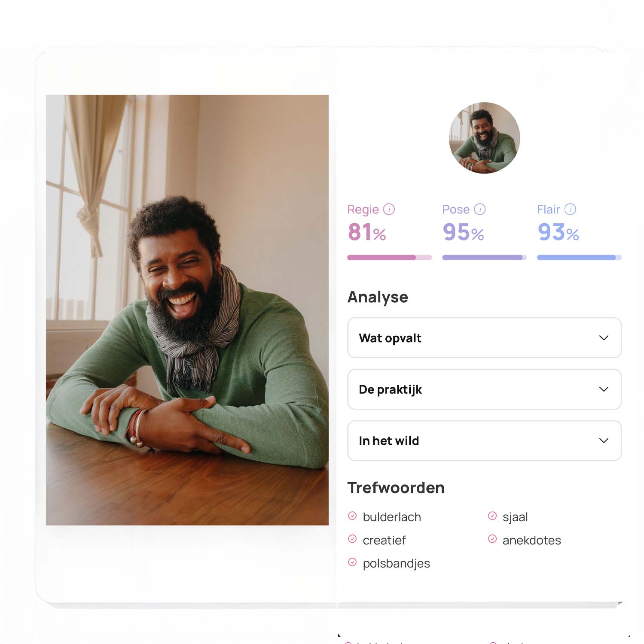Click the check icon next to polsbandjes

click(x=352, y=562)
